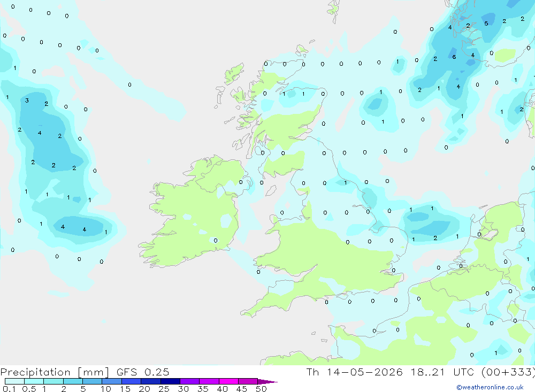Image resolution: width=535 pixels, height=392 pixels.
Task: Click the '3' precipitation value on the map
Action: (27, 101)
